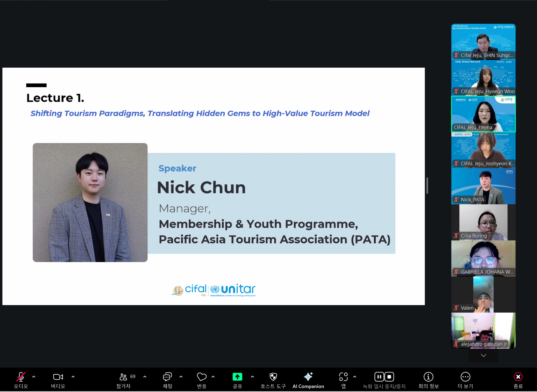Open meeting info icon
This screenshot has height=392, width=537.
428,377
